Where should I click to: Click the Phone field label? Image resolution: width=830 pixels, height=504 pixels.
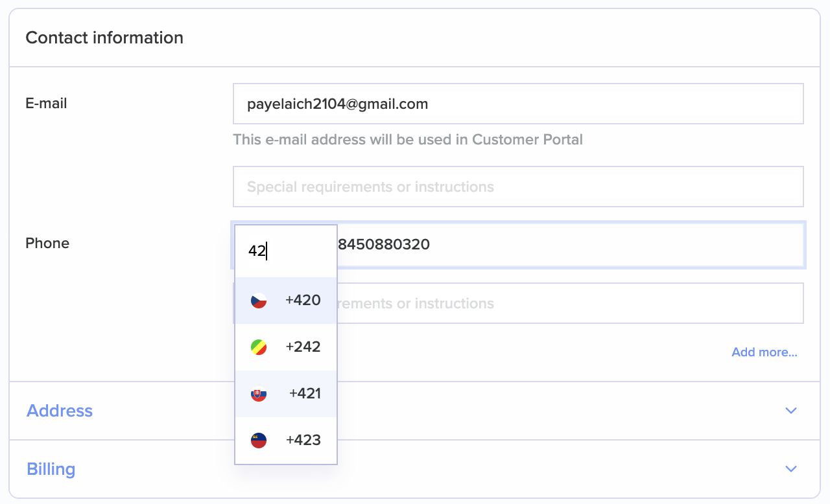point(47,243)
